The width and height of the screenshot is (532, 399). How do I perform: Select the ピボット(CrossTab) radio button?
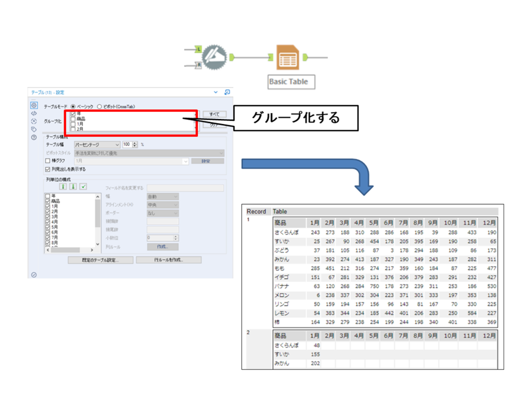click(x=100, y=106)
